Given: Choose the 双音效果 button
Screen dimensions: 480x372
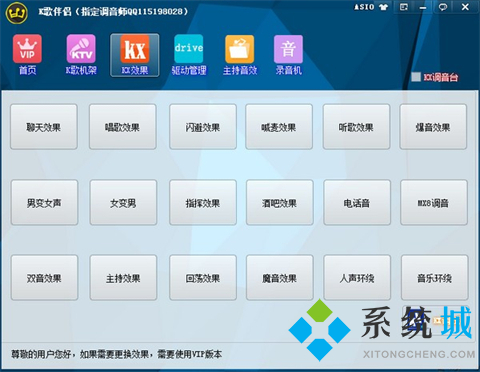Looking at the screenshot, I should click(x=44, y=278).
